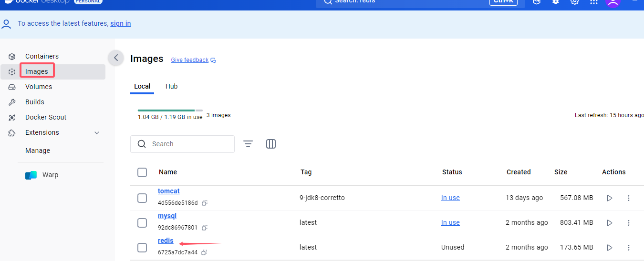Open more actions menu for tomcat
Image resolution: width=644 pixels, height=261 pixels.
coord(629,198)
